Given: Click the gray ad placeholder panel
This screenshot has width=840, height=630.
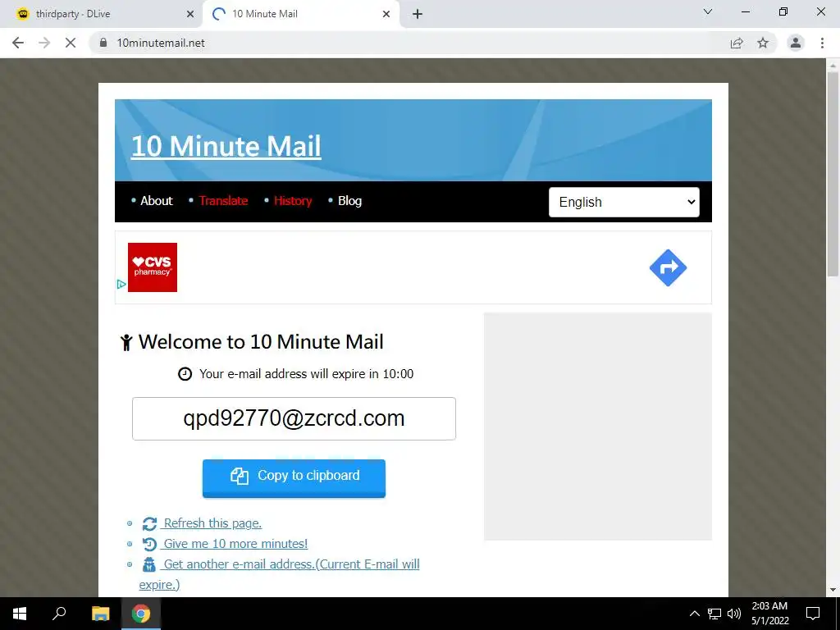Looking at the screenshot, I should (x=598, y=427).
